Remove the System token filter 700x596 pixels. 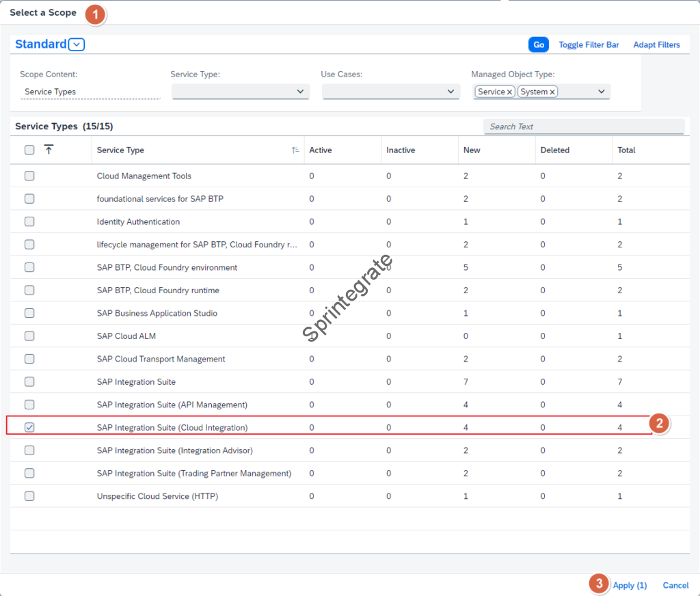click(552, 91)
